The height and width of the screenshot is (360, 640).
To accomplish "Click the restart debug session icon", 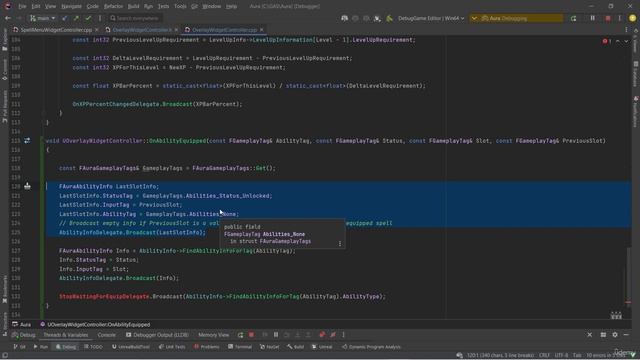I will click(x=573, y=18).
